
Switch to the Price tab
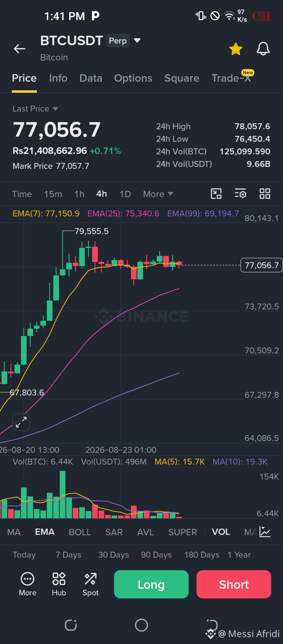click(24, 78)
